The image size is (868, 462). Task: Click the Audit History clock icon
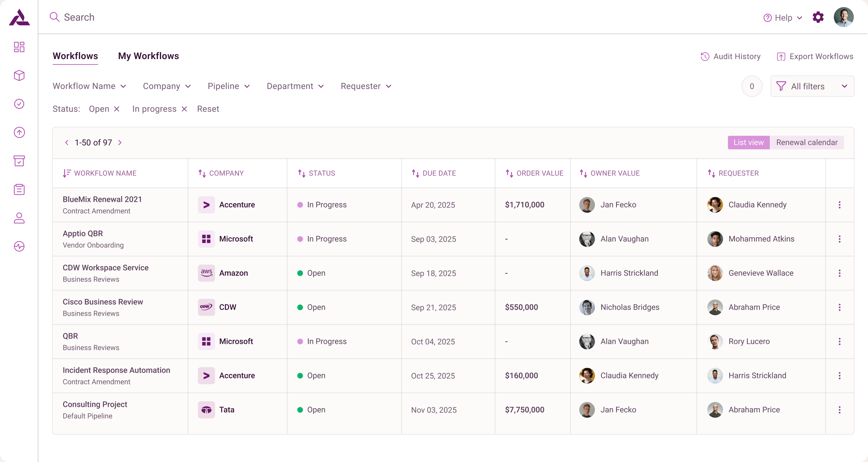(x=705, y=57)
